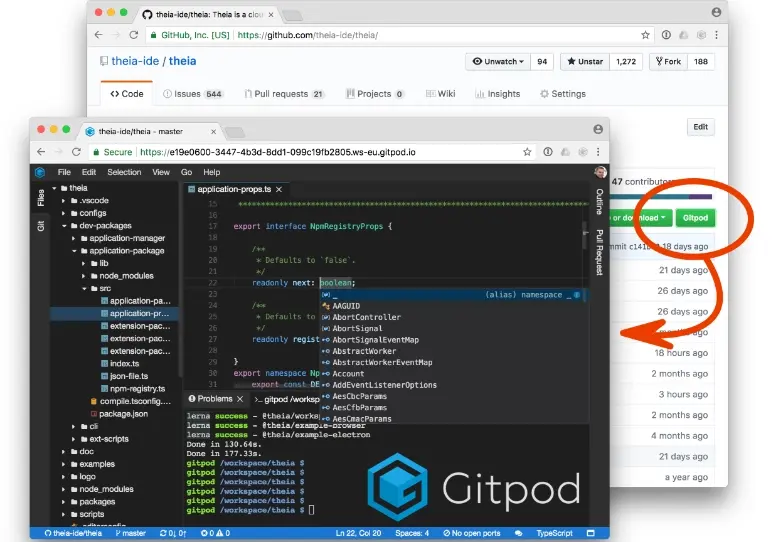
Task: Select the application-props.ts editor tab
Action: click(234, 190)
